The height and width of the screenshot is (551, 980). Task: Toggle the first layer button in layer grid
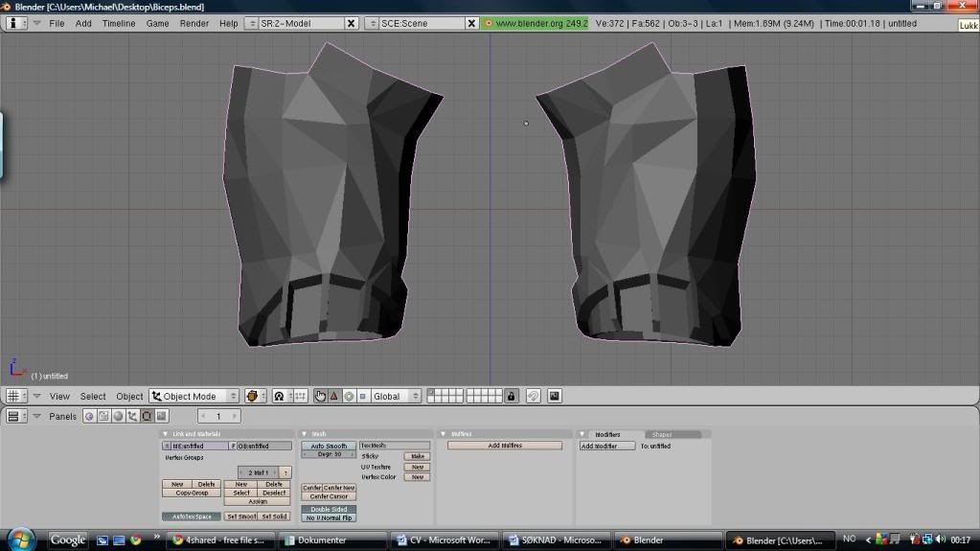click(x=431, y=392)
